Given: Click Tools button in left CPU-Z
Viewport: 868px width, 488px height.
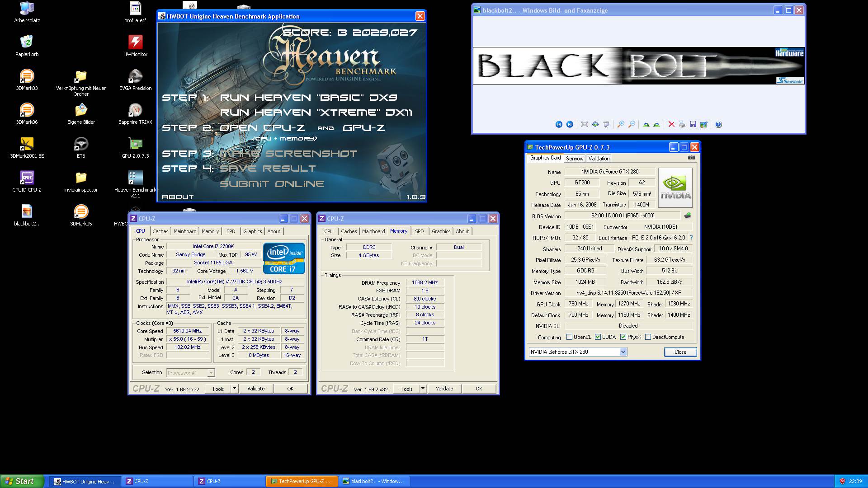Looking at the screenshot, I should pos(218,389).
